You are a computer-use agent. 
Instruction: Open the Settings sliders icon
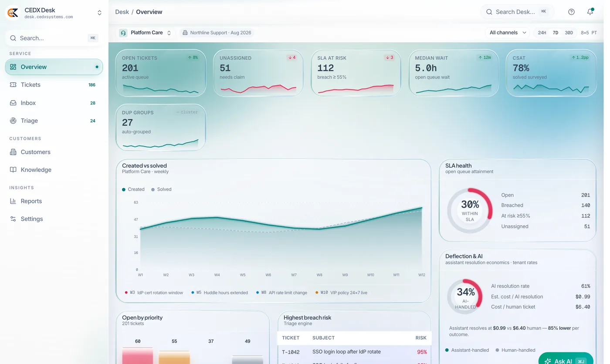tap(13, 219)
